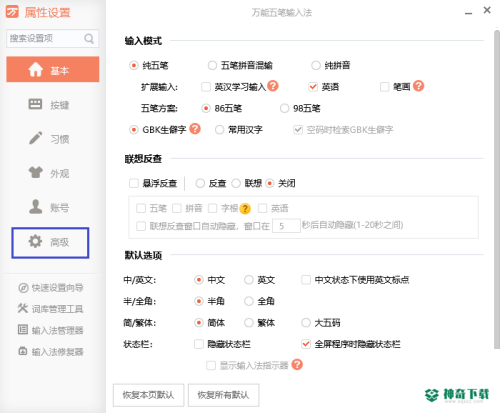Select 联想 radio option
This screenshot has width=500, height=413.
click(236, 183)
